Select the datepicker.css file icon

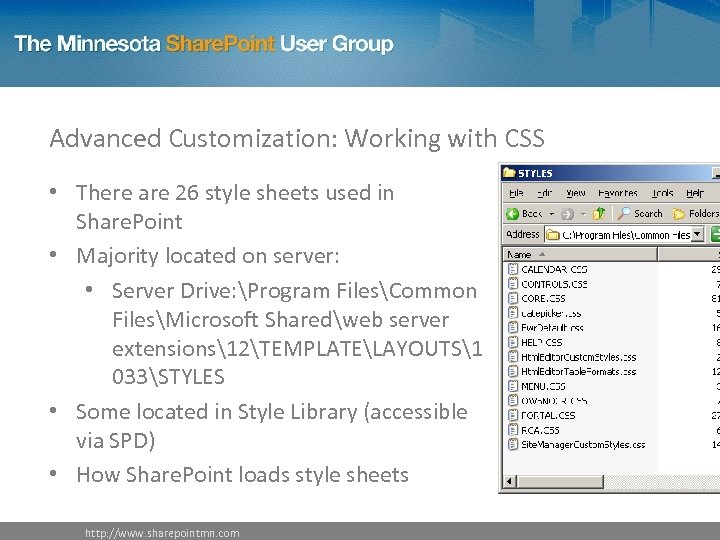(513, 313)
